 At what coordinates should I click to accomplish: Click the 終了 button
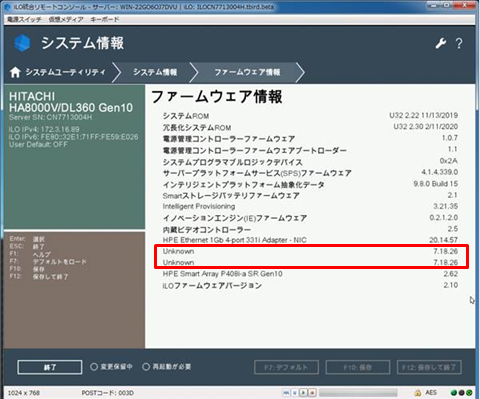click(x=50, y=367)
